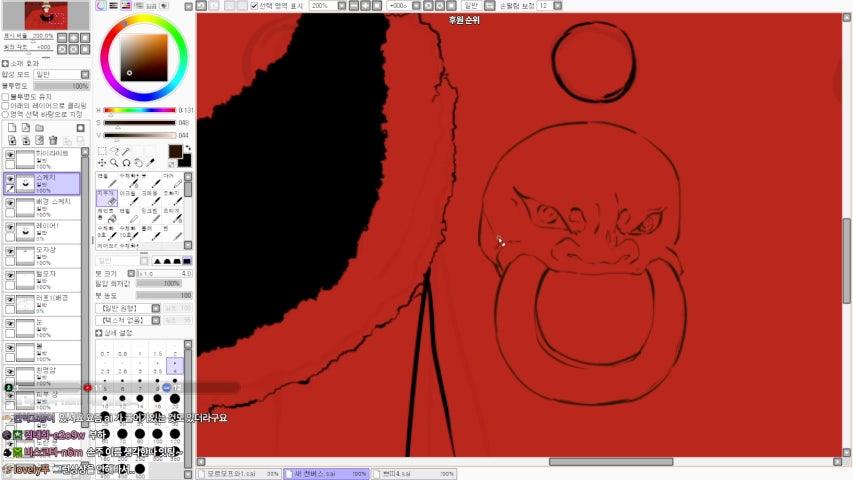Create a new layer folder

pyautogui.click(x=39, y=128)
